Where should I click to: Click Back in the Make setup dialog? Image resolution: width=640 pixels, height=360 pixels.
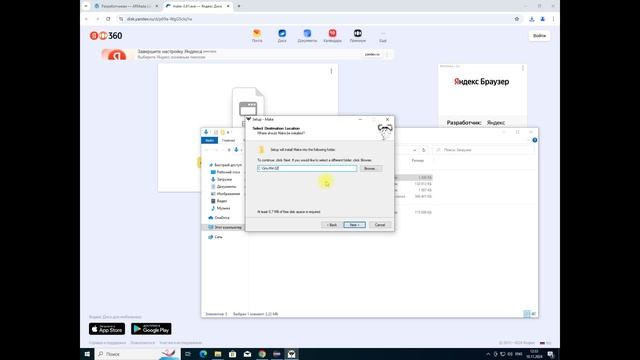pyautogui.click(x=331, y=225)
